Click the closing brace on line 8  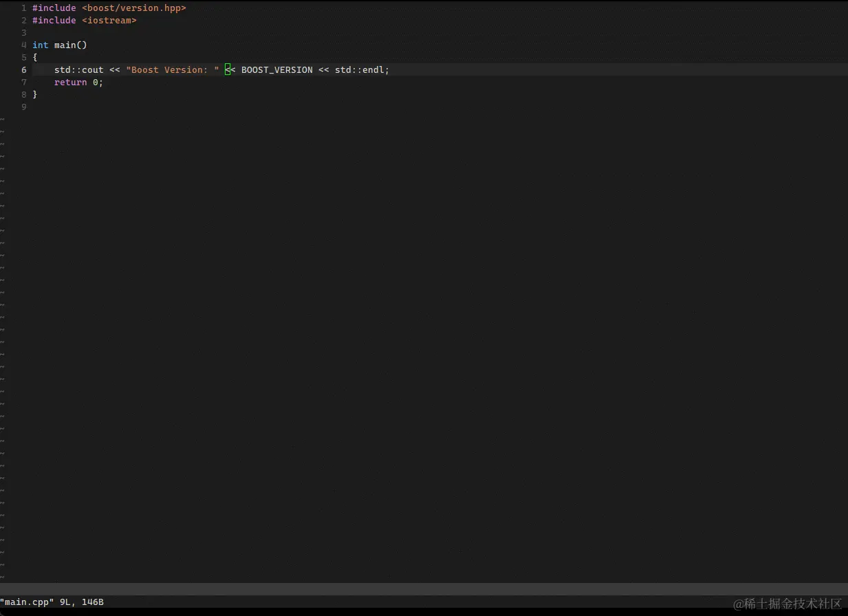[35, 94]
